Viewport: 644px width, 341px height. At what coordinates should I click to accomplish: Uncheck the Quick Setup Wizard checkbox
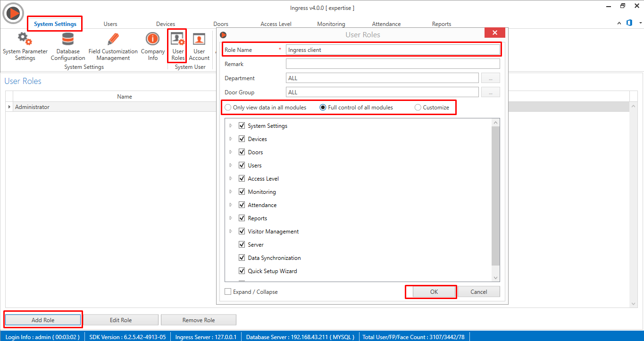click(x=242, y=271)
